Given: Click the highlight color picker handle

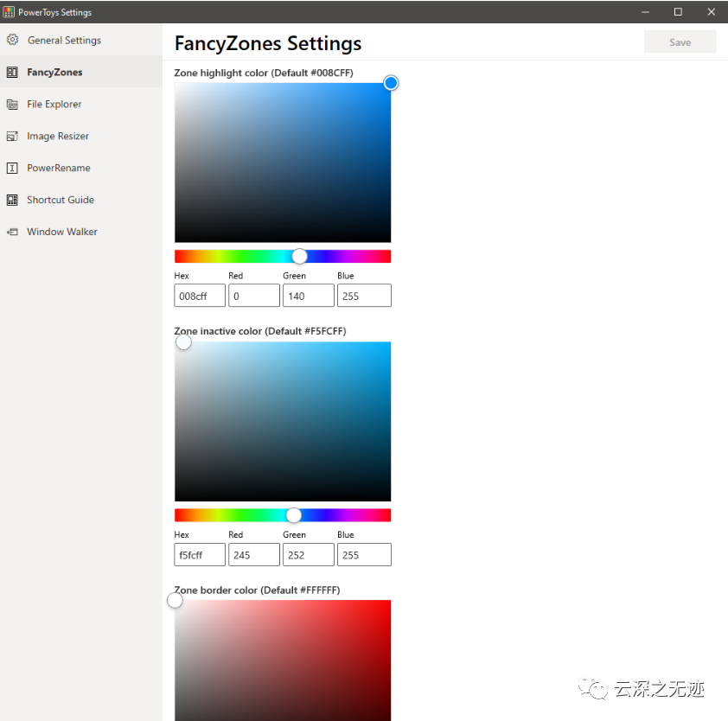Looking at the screenshot, I should click(391, 83).
